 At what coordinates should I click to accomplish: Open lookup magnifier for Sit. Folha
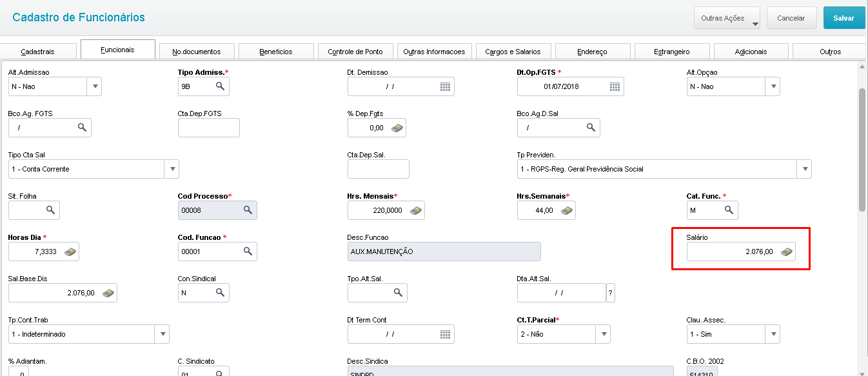point(50,210)
